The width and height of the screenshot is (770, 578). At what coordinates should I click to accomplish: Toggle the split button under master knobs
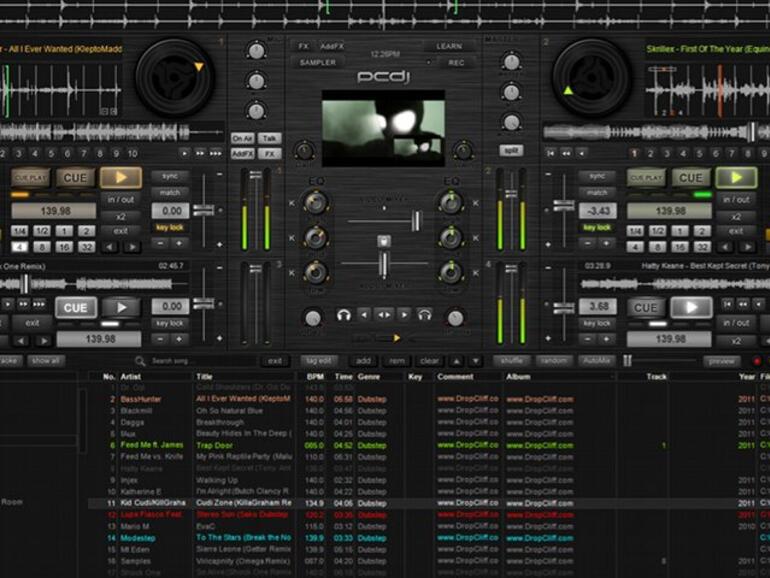tap(511, 150)
